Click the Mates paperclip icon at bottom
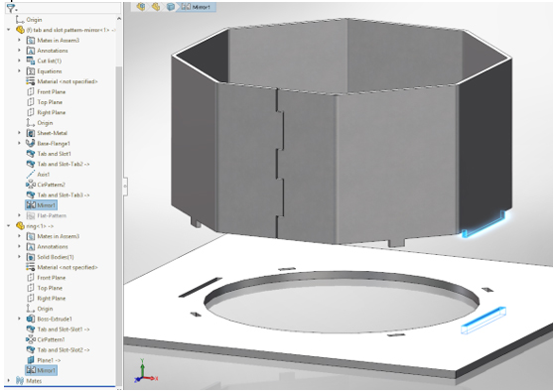The height and width of the screenshot is (392, 554). [x=20, y=381]
